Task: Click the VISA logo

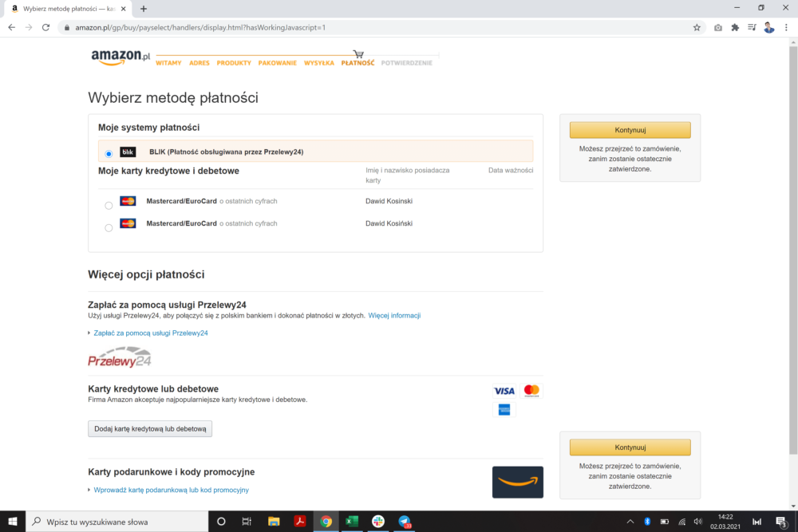Action: 504,391
